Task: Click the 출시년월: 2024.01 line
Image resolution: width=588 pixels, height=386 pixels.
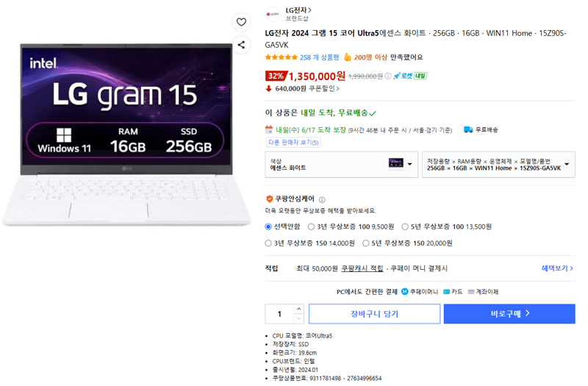Action: (x=295, y=370)
